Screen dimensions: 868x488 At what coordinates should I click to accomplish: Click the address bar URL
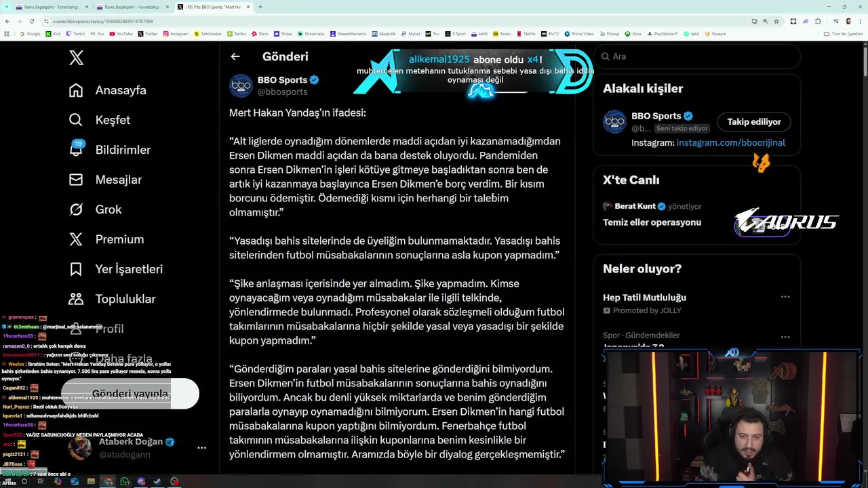[103, 22]
